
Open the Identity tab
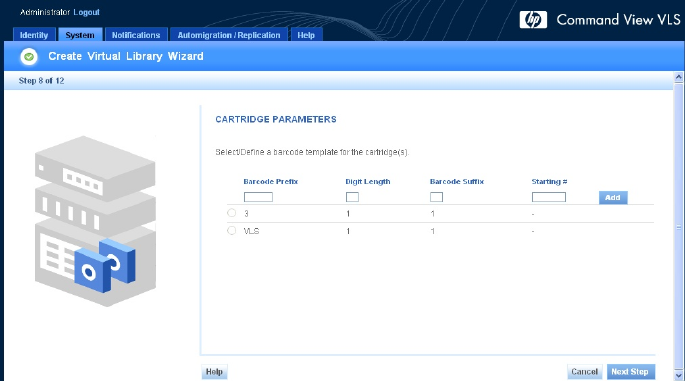coord(34,35)
